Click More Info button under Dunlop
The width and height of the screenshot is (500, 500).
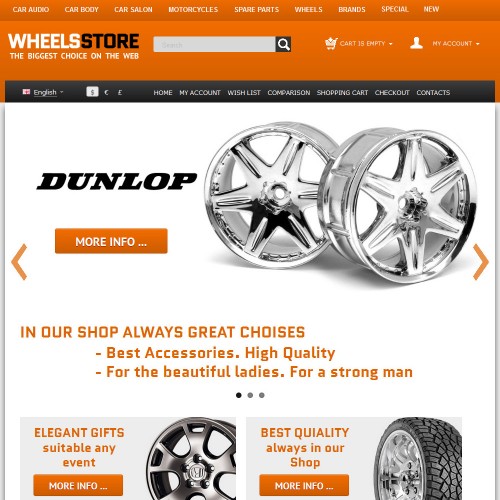111,241
